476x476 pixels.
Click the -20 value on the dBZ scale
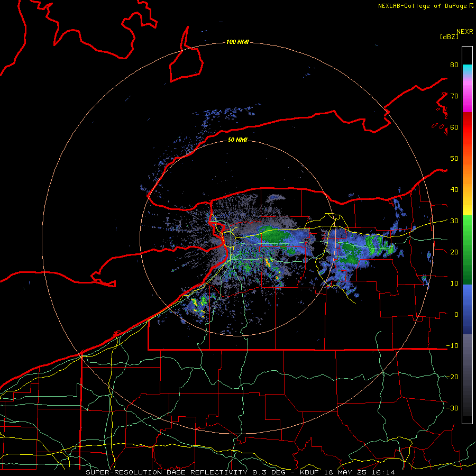point(452,377)
